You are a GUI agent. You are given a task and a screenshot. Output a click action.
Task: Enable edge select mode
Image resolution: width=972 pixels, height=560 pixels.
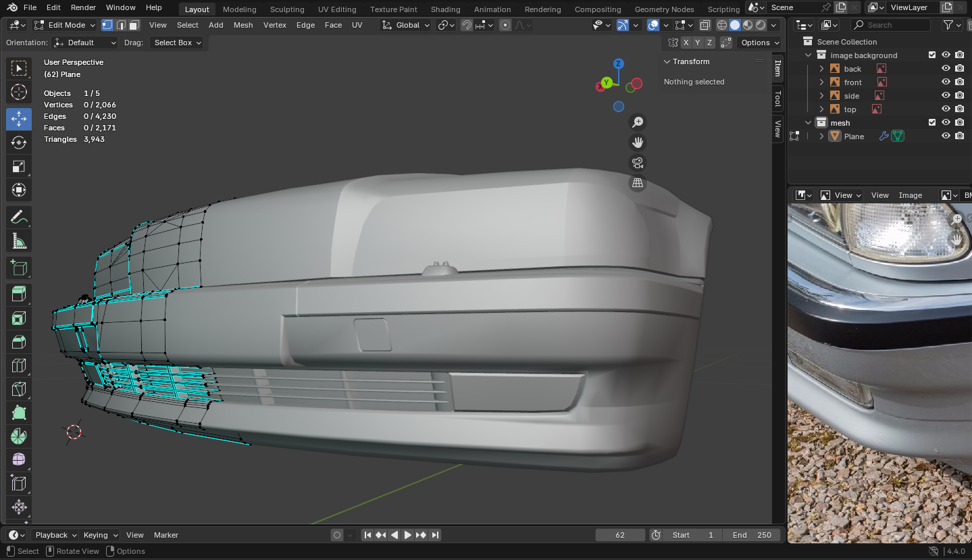pyautogui.click(x=121, y=25)
